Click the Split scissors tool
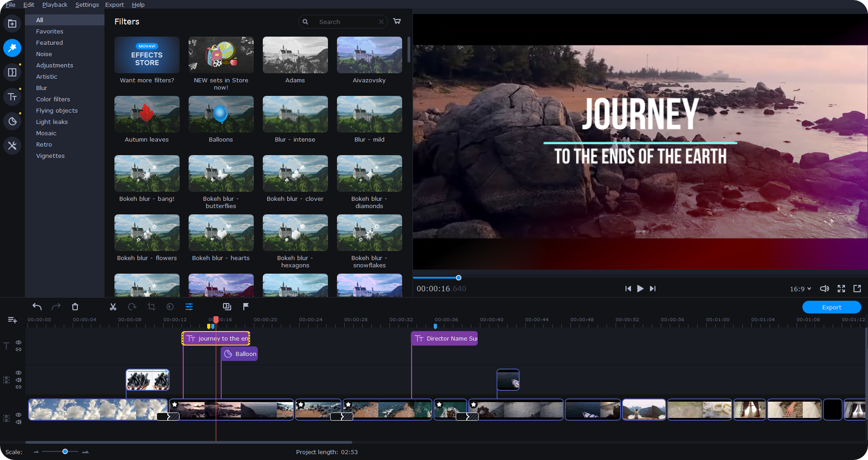Image resolution: width=868 pixels, height=460 pixels. coord(113,307)
